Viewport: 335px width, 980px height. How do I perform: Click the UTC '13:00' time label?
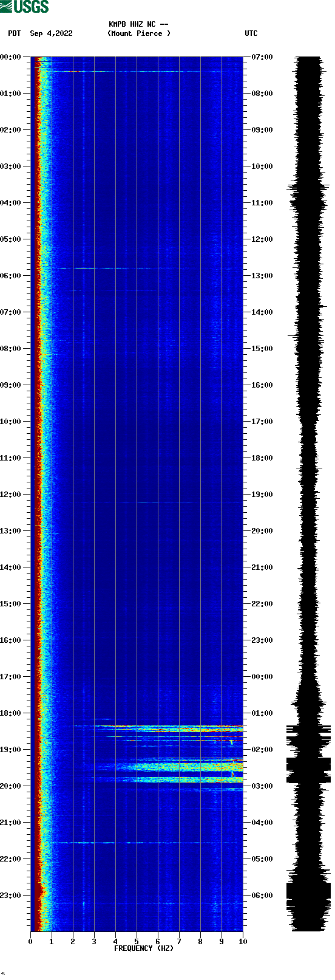tap(262, 276)
